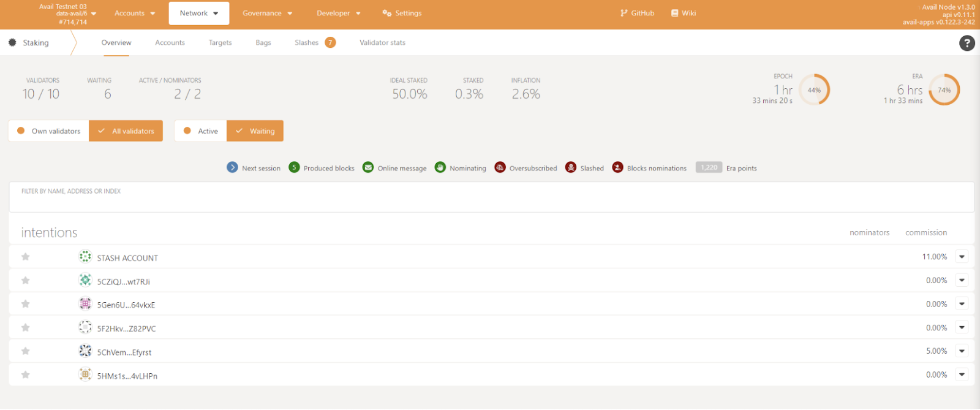The height and width of the screenshot is (410, 980).
Task: Click the help question mark icon
Action: tap(967, 43)
